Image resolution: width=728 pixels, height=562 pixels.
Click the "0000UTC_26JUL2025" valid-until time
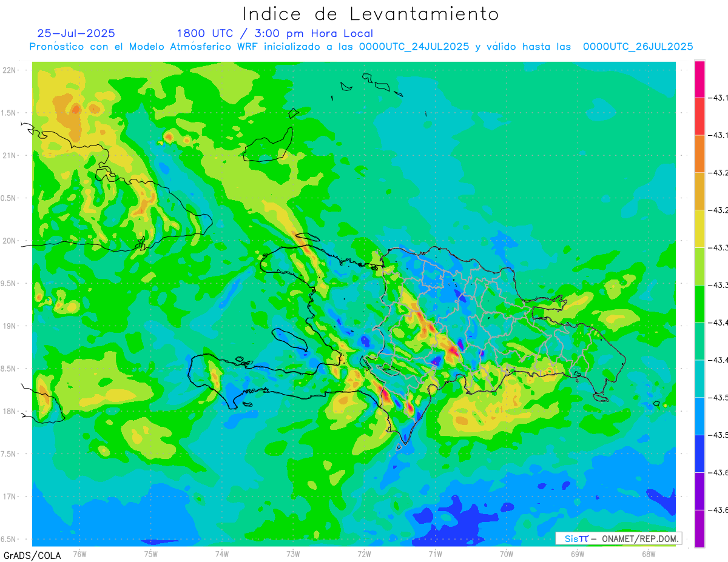tap(638, 47)
